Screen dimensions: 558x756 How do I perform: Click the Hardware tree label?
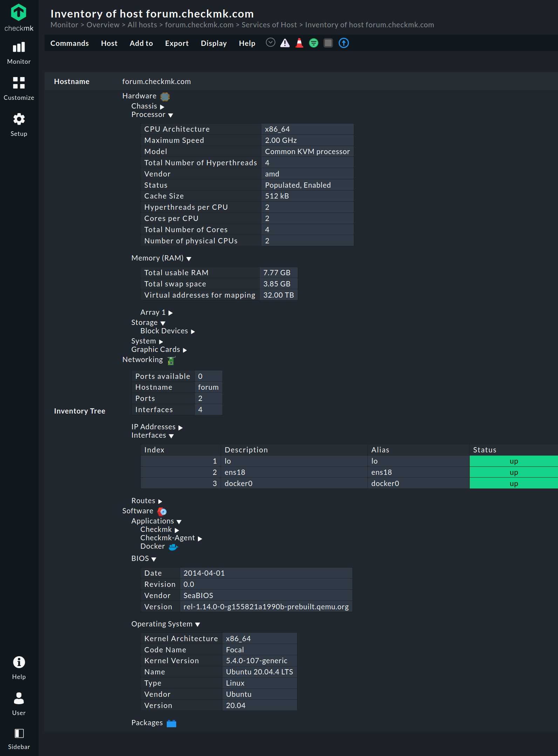[139, 96]
